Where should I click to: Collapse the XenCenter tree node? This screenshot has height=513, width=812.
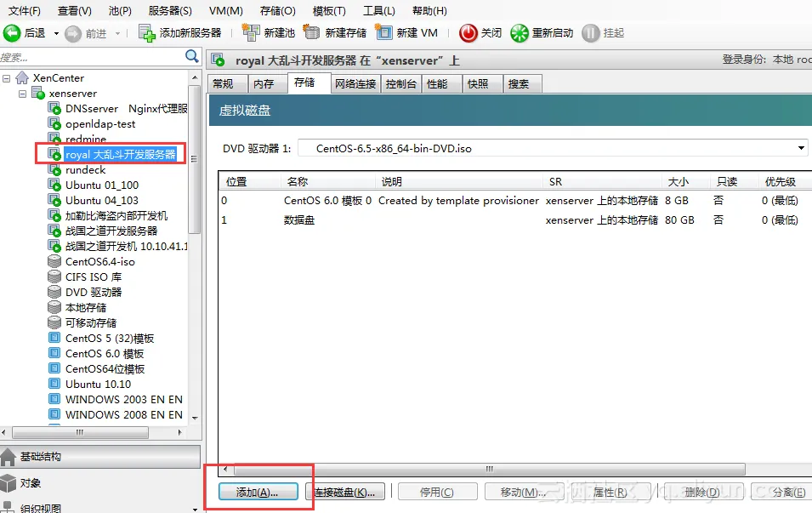pos(7,78)
